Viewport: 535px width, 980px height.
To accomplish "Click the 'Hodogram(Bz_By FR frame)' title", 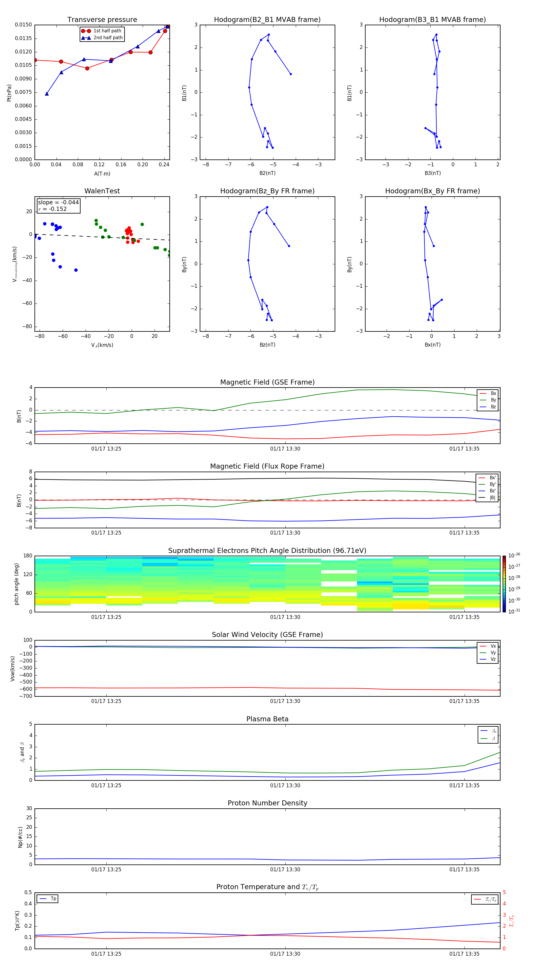I will 267,191.
